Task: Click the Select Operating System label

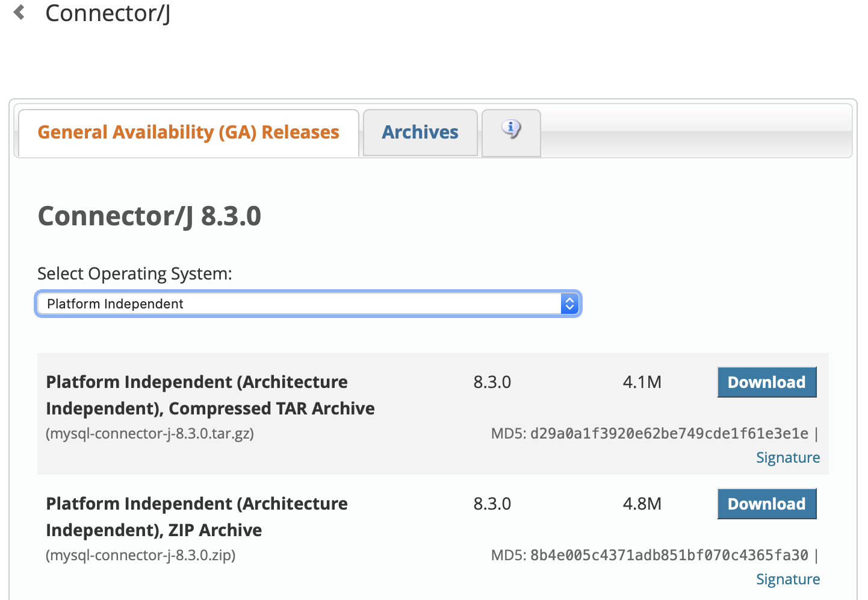Action: [x=134, y=274]
